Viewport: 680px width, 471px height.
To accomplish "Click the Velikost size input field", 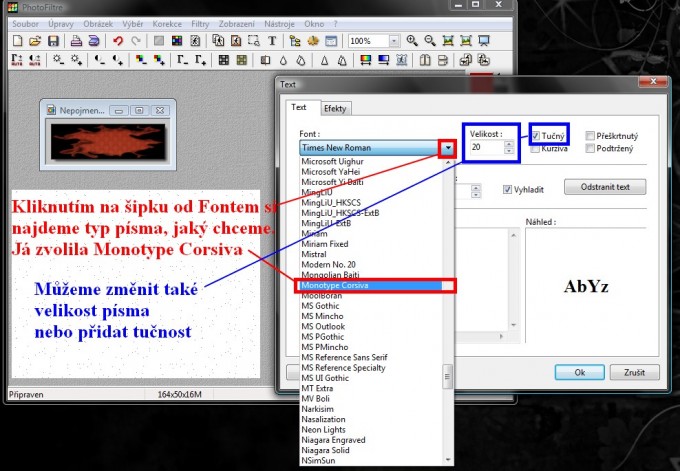I will (x=487, y=147).
